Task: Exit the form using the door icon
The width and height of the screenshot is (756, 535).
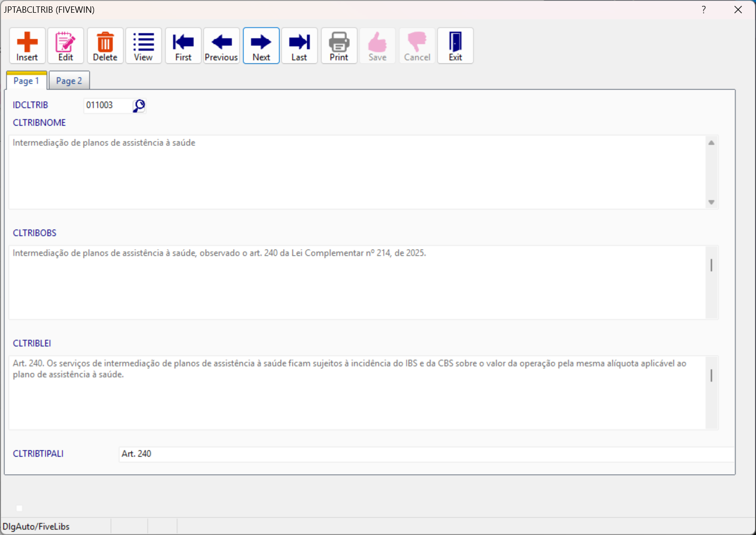Action: 455,46
